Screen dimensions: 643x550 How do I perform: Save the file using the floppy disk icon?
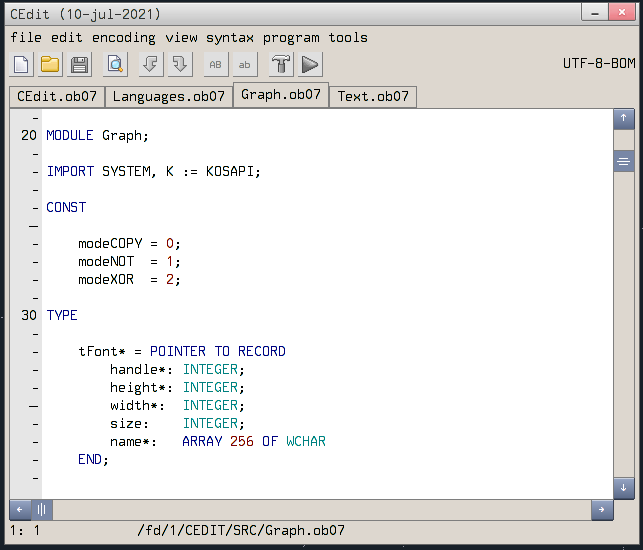click(x=80, y=65)
